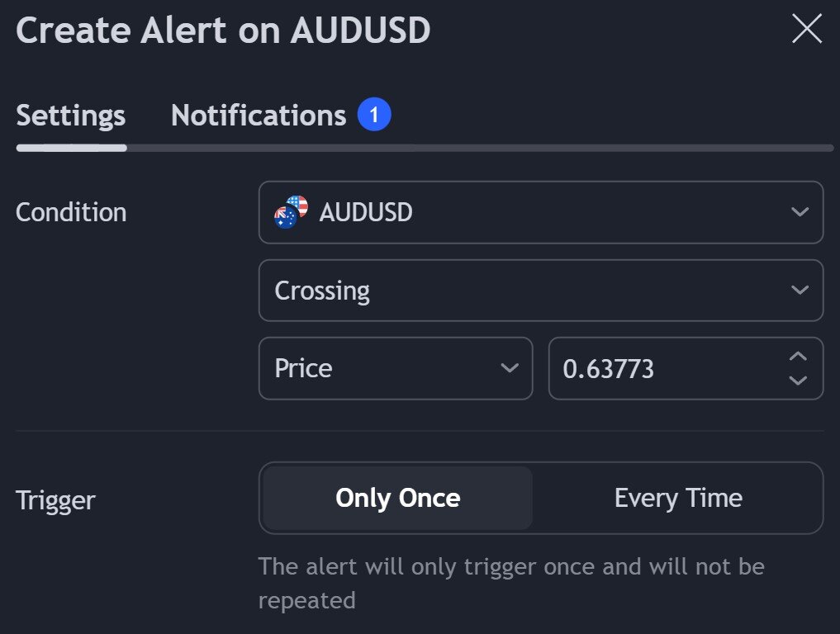Viewport: 840px width, 634px height.
Task: Click the alert repetition description text
Action: coord(513,583)
